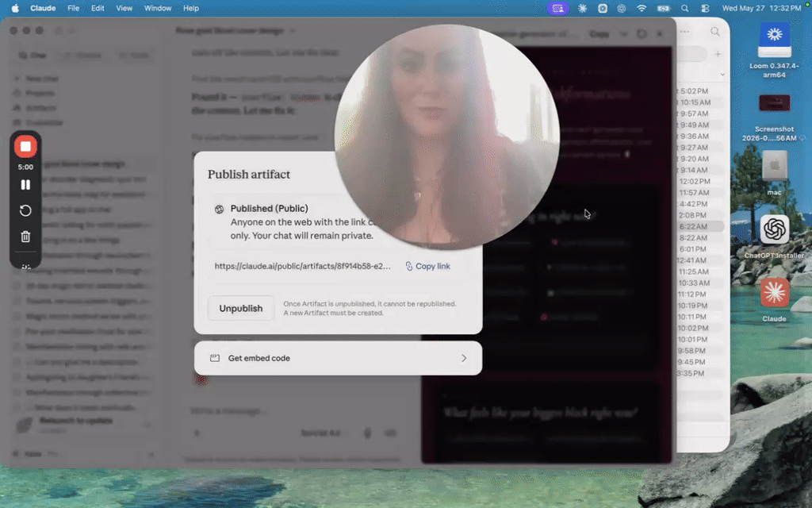The height and width of the screenshot is (508, 812).
Task: Click the Unpublish button
Action: point(241,309)
